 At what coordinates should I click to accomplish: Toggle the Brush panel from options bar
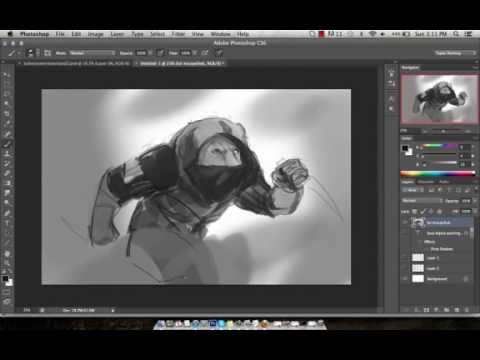click(x=47, y=53)
